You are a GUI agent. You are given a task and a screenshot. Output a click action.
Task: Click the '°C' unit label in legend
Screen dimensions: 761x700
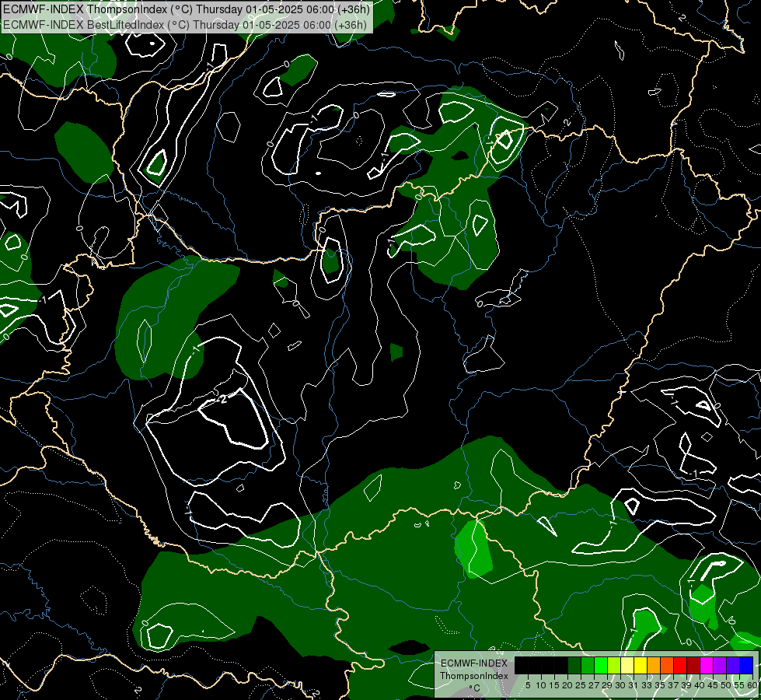click(x=474, y=688)
